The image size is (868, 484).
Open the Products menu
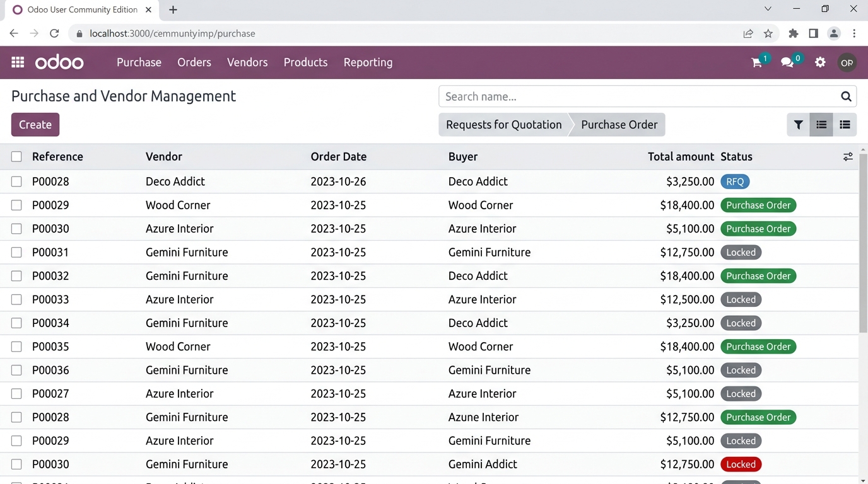pos(305,62)
